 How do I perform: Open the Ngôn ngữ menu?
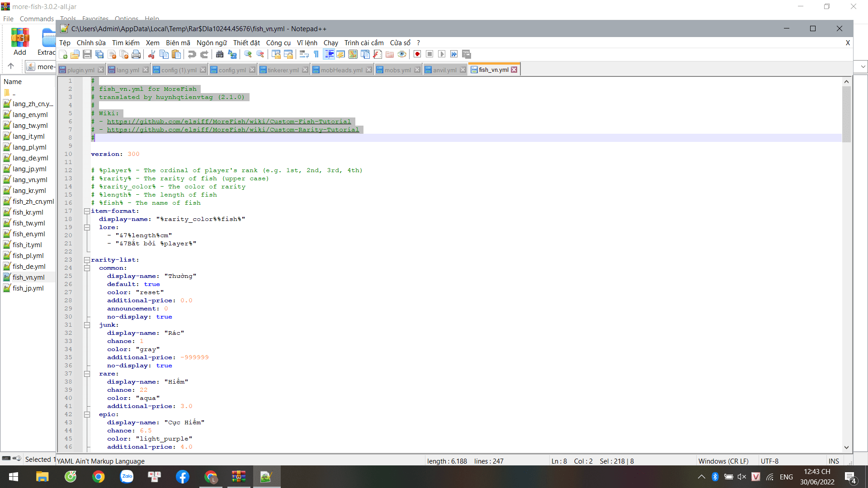(x=212, y=43)
